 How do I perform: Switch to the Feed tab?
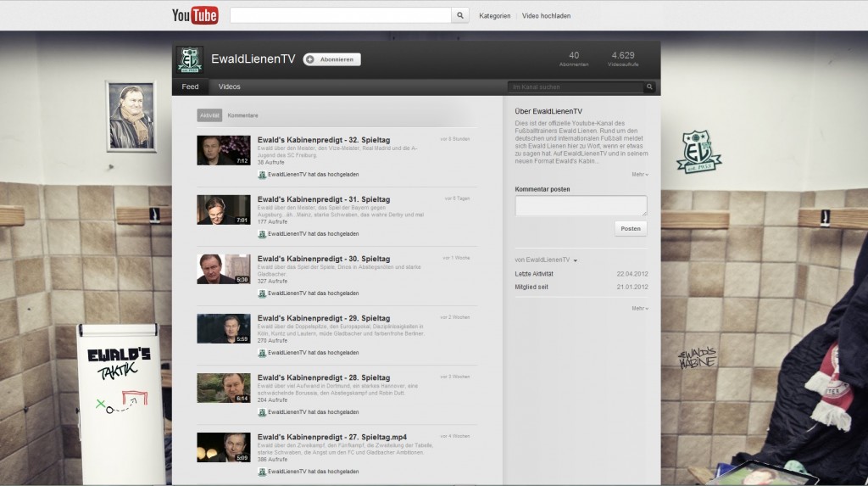tap(190, 87)
